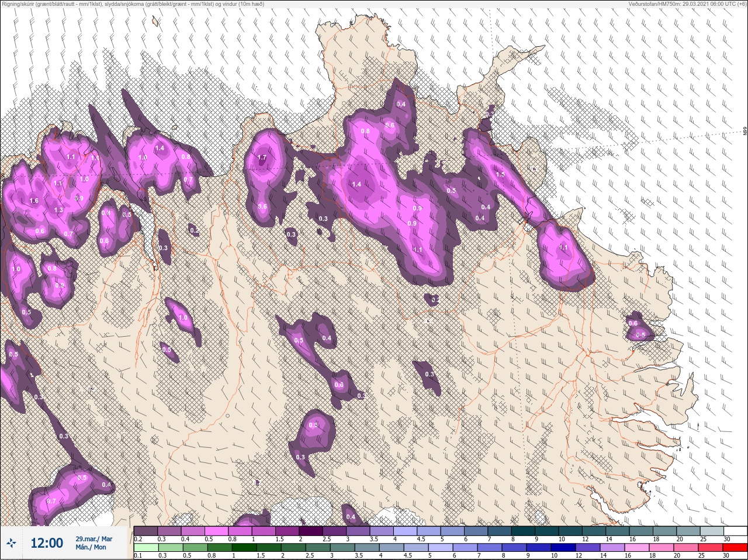Viewport: 748px width, 560px height.
Task: Click dark navy swatch between 10 and 12, lower legend
Action: coord(563,548)
